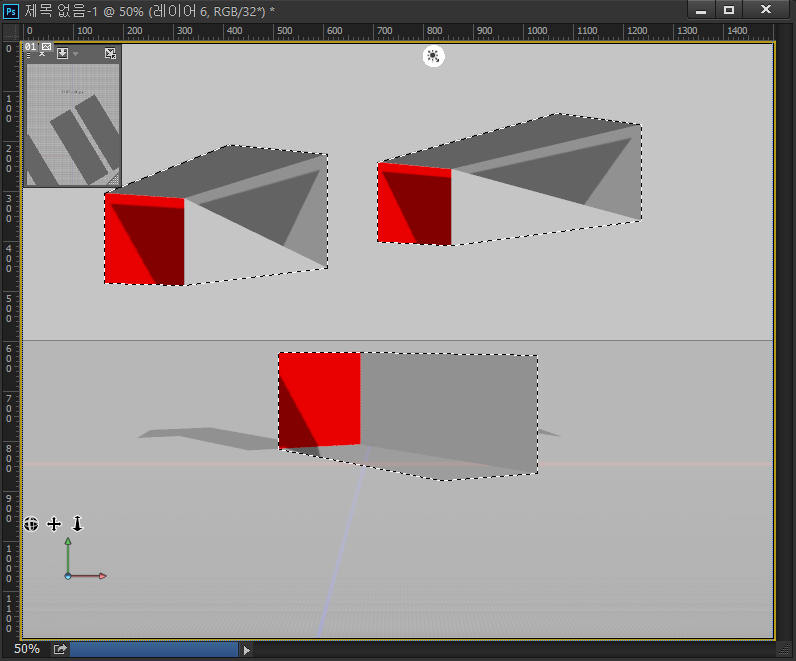
Task: Click the 50% zoom level field
Action: 27,649
